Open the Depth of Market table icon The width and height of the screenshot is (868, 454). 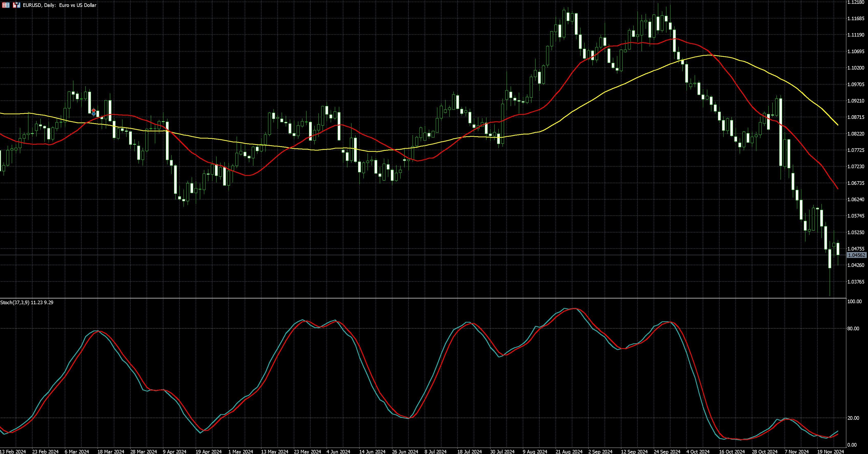tap(6, 5)
